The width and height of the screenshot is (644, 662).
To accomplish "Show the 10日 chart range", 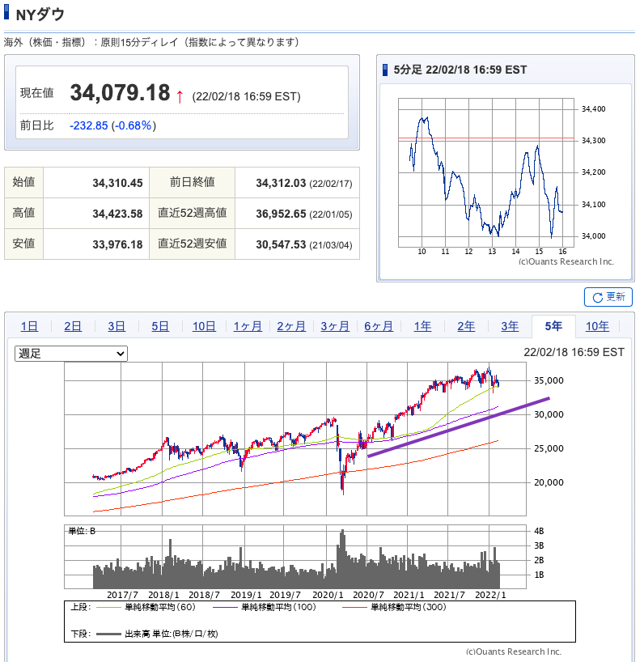I will 204,326.
